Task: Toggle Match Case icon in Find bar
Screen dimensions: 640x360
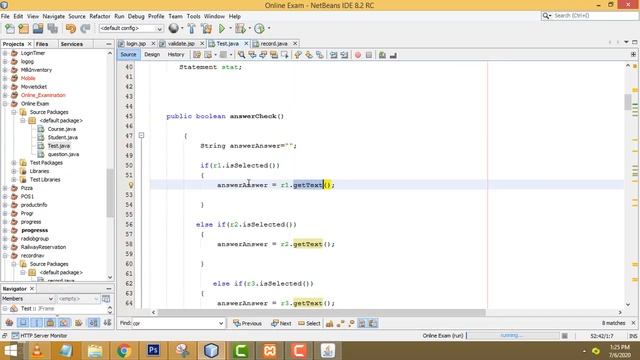Action: pyautogui.click(x=329, y=323)
